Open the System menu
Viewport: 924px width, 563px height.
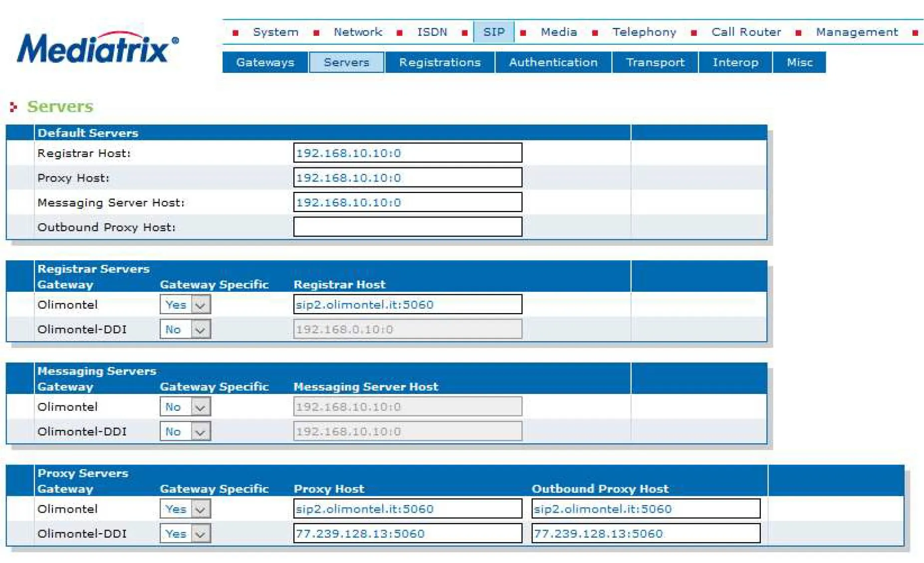point(275,32)
